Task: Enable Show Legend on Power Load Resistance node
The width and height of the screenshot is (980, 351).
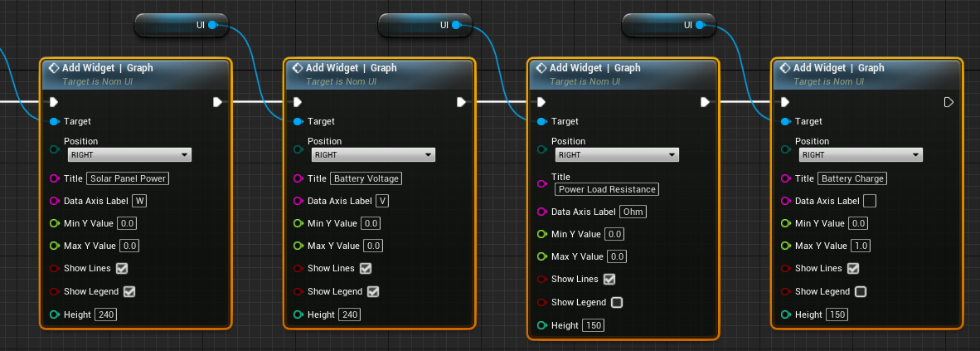Action: (x=616, y=302)
